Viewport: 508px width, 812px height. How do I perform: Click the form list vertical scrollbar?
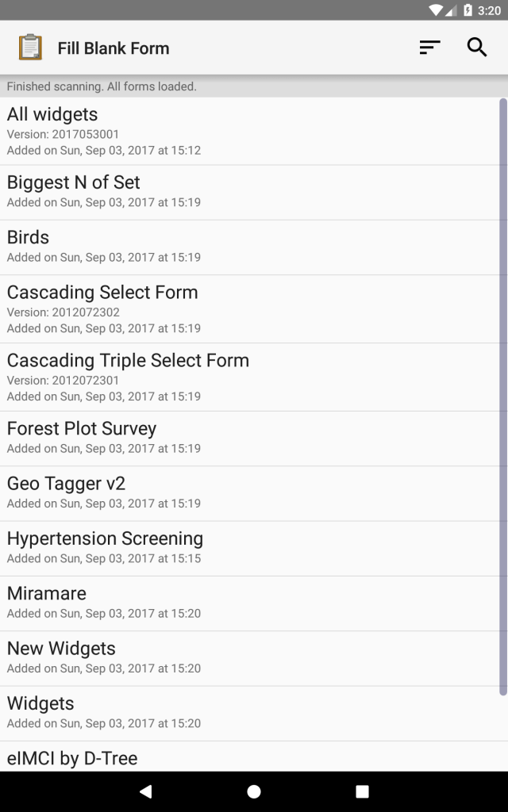[x=502, y=396]
